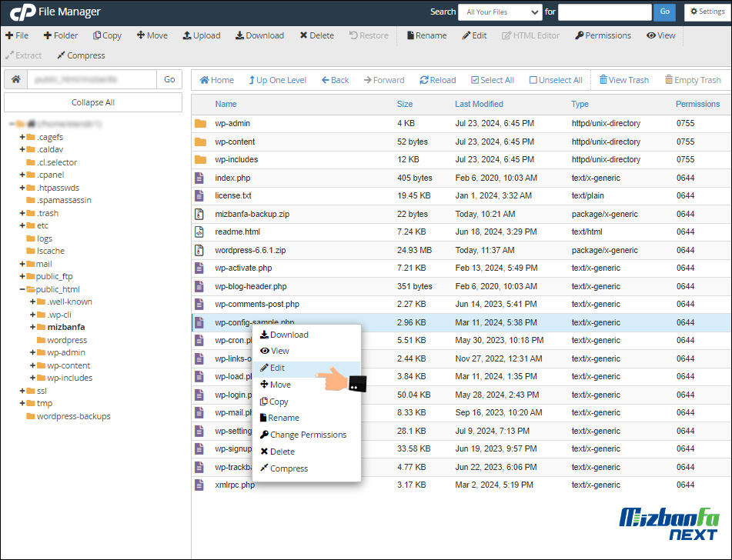Click the wordpress-6.6.1.zip archive icon

[x=199, y=250]
